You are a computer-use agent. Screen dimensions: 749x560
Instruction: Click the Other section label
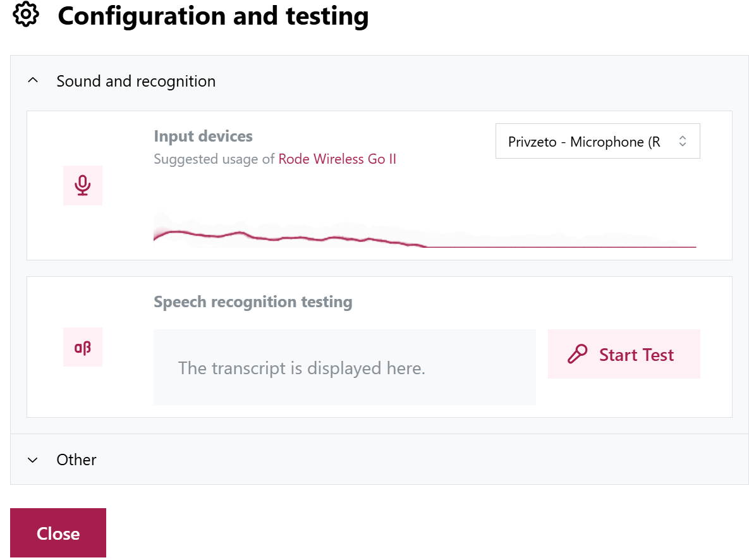click(76, 460)
